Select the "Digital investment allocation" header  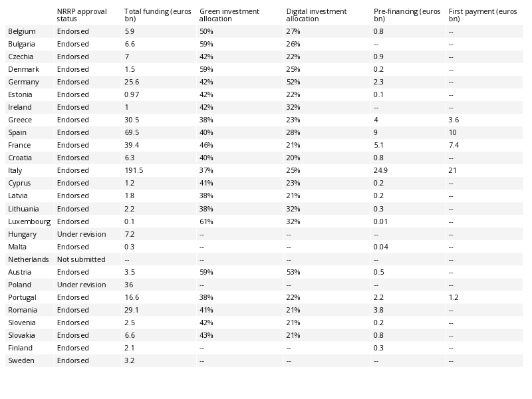[317, 15]
